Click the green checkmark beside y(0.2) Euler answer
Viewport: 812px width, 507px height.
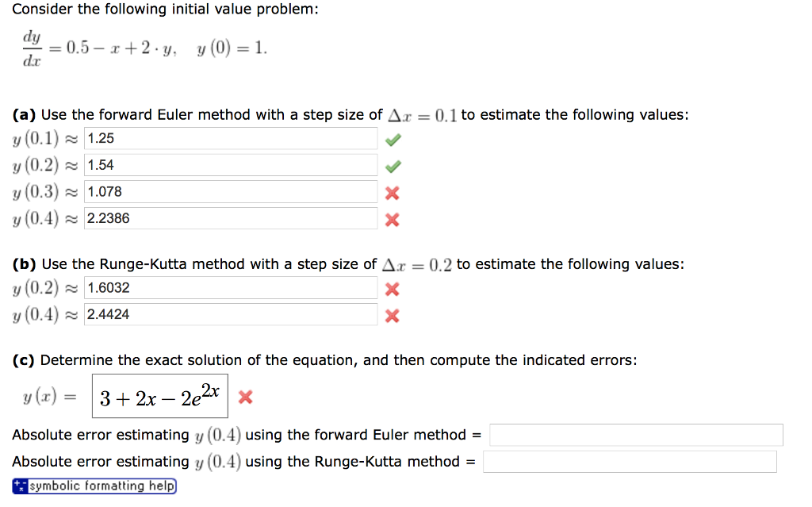[x=392, y=165]
